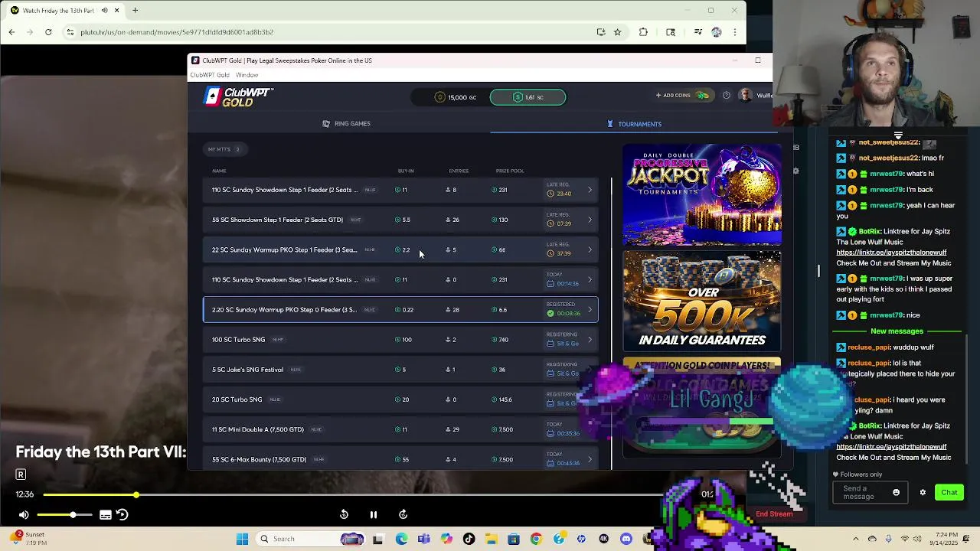The image size is (980, 551).
Task: Open the Wulf profile avatar menu
Action: 746,96
